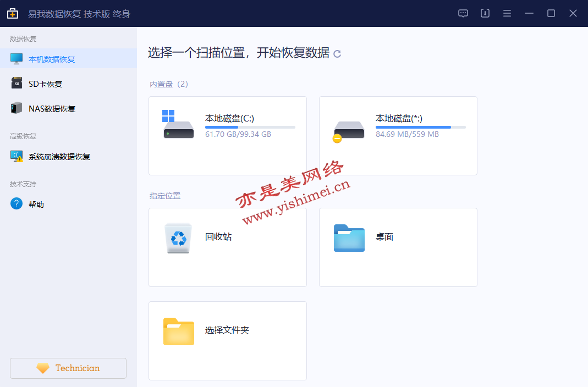Click the 桌面 location label

(384, 237)
